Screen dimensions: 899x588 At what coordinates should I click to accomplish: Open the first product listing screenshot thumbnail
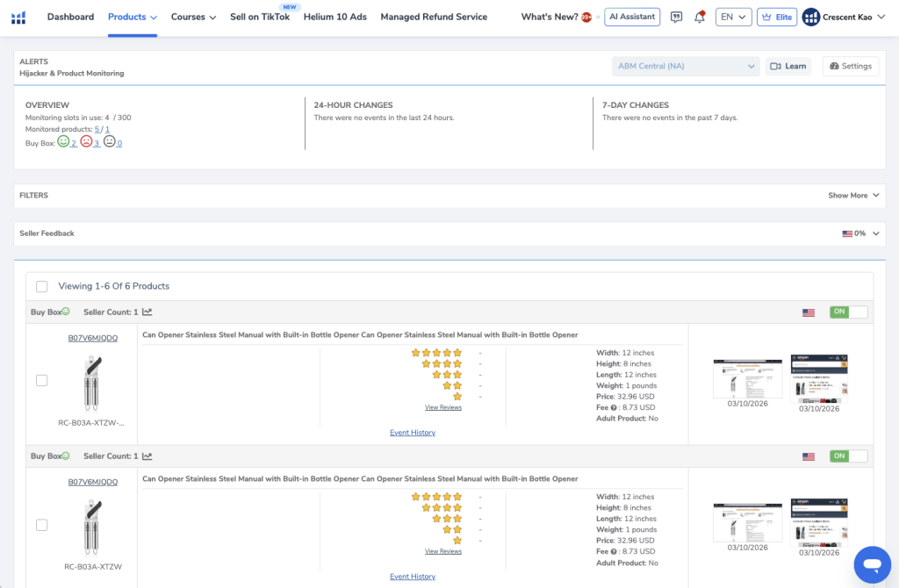[747, 378]
